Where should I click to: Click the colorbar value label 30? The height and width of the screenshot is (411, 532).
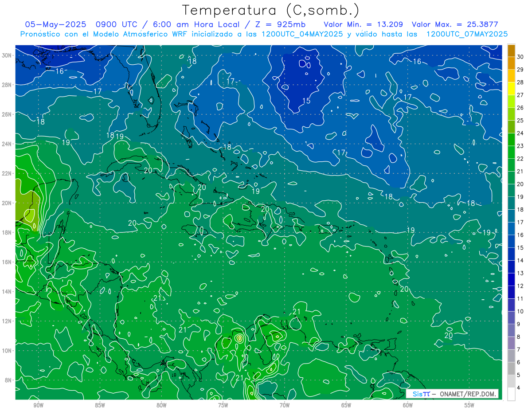[520, 56]
